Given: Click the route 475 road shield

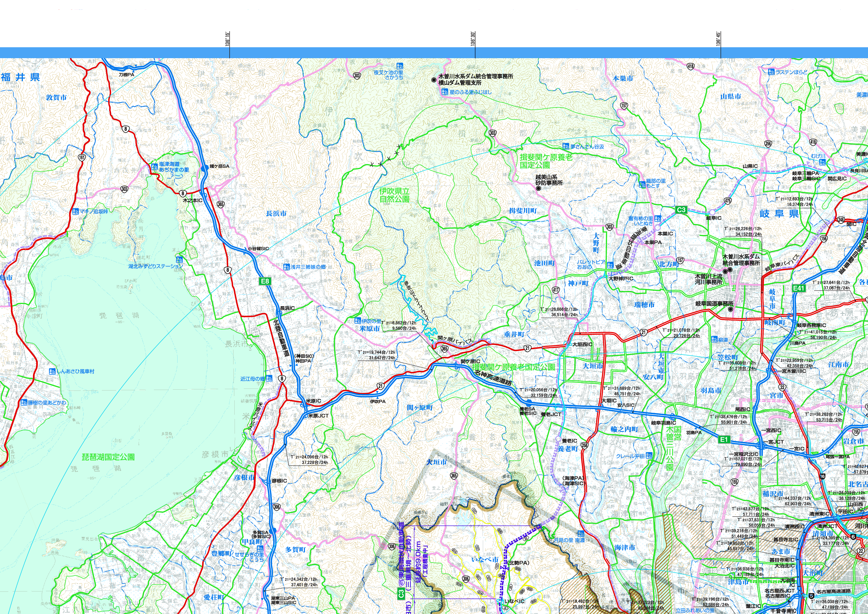Looking at the screenshot, I should pos(727,201).
